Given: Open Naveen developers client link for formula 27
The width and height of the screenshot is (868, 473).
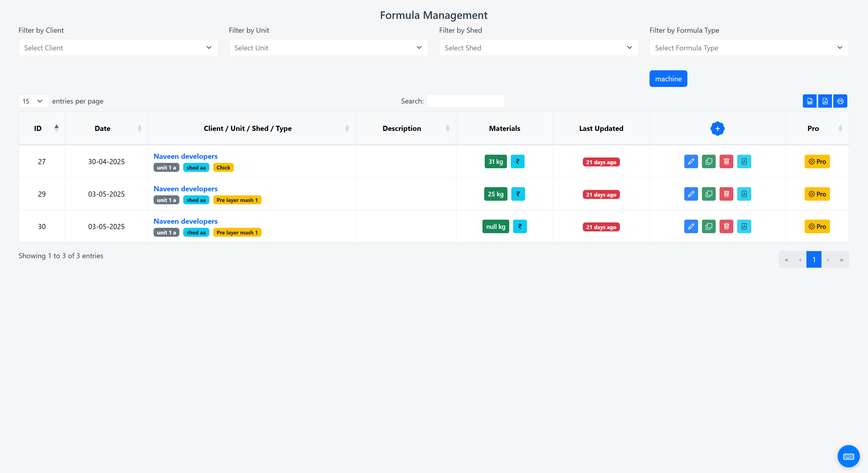Looking at the screenshot, I should pyautogui.click(x=185, y=156).
